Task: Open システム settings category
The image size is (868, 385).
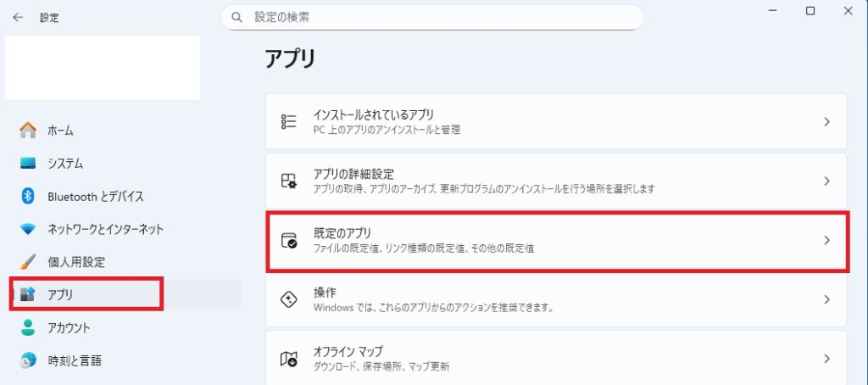Action: coord(64,163)
